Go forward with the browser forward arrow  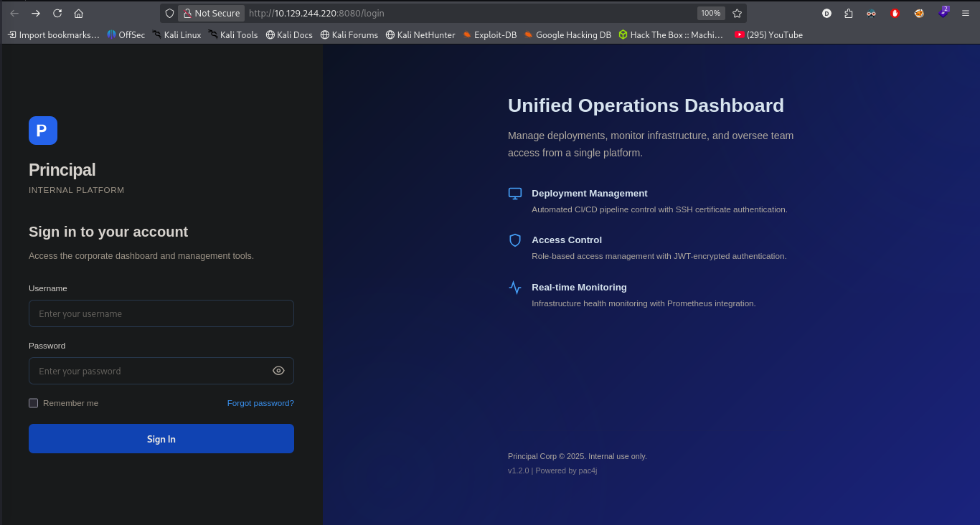click(36, 13)
